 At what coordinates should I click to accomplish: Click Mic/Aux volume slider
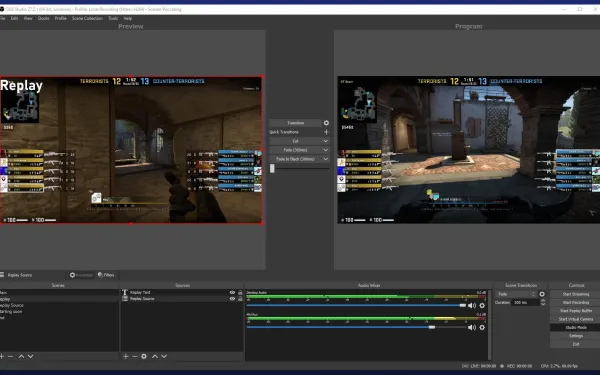pos(356,327)
